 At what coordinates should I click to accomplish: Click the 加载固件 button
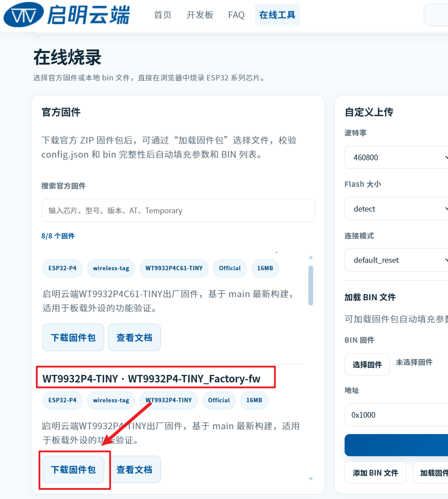coord(430,473)
